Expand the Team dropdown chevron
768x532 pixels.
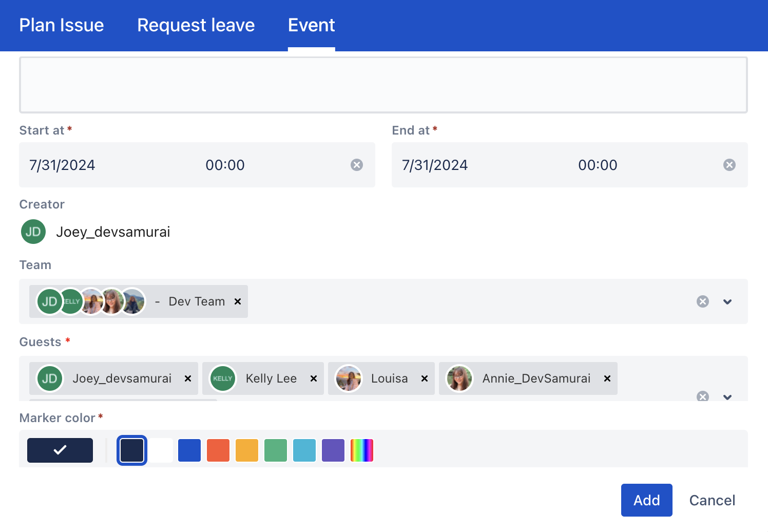tap(727, 301)
